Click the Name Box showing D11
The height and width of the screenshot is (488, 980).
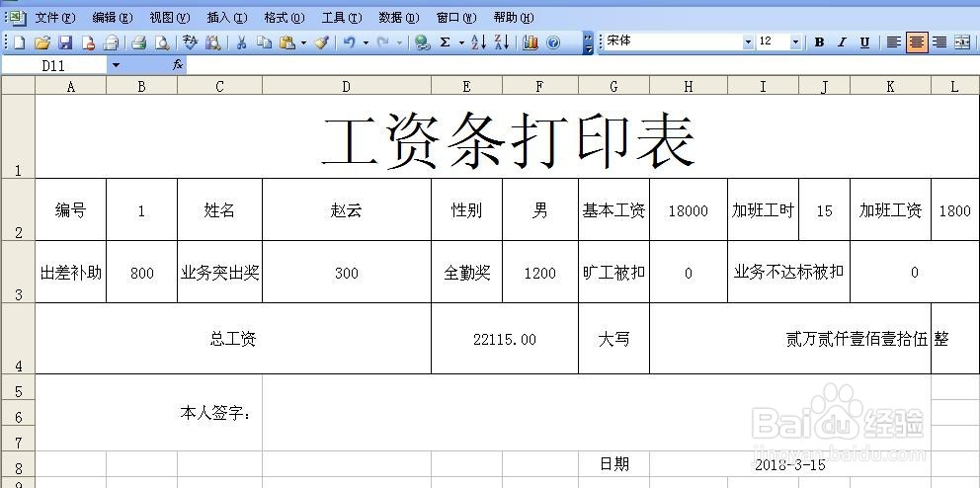53,65
